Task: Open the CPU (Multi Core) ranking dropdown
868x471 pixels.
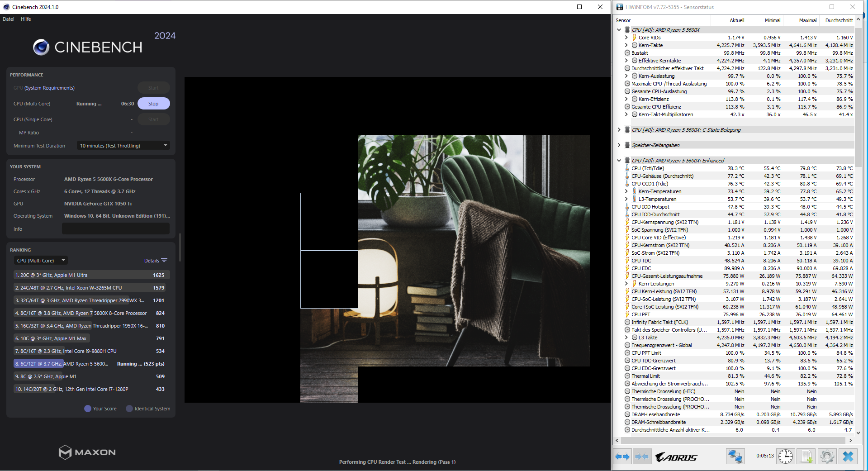Action: (41, 261)
